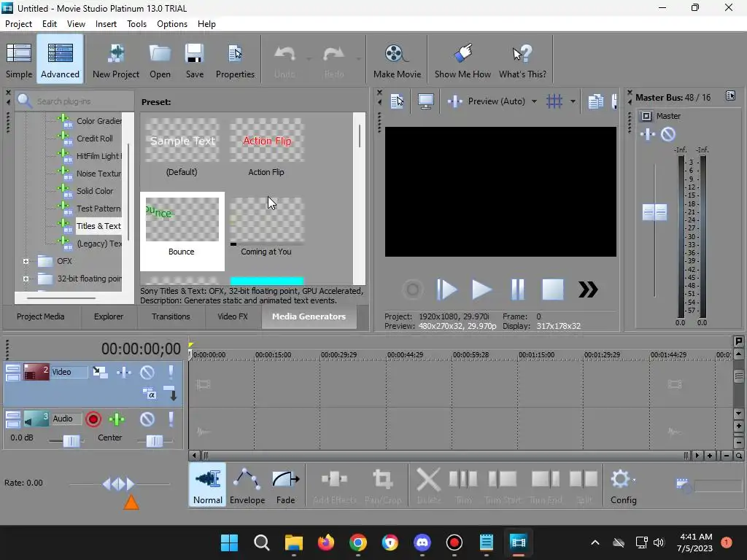Expand the 32-bit floating point folder
Viewport: 747px width, 560px height.
[x=26, y=279]
